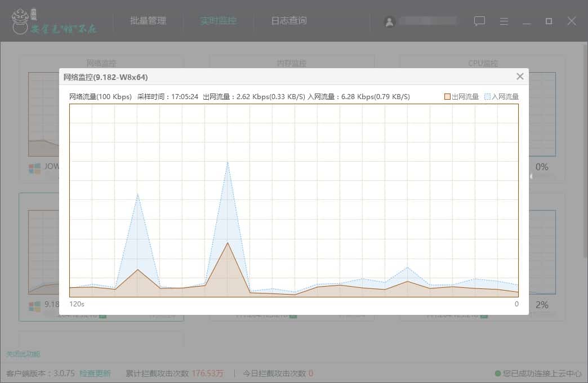This screenshot has width=588, height=383.
Task: Click the user avatar icon
Action: click(390, 22)
